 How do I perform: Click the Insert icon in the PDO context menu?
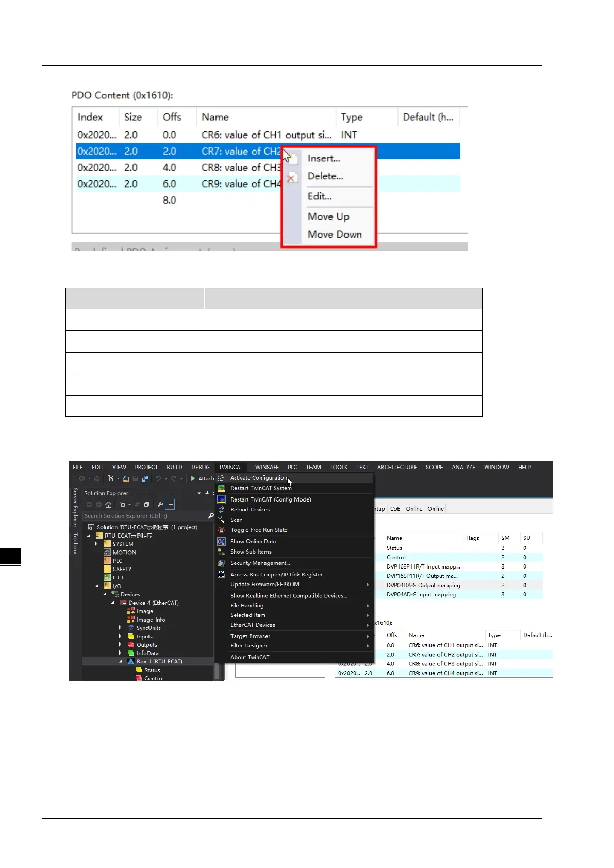click(x=292, y=158)
